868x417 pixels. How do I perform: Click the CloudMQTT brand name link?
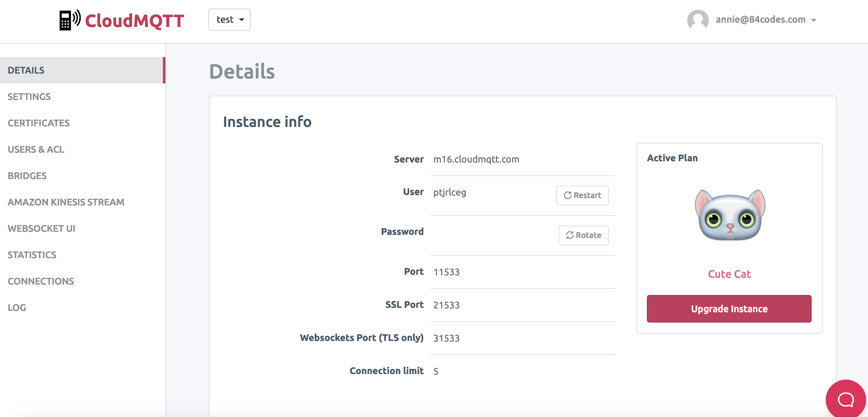point(134,21)
